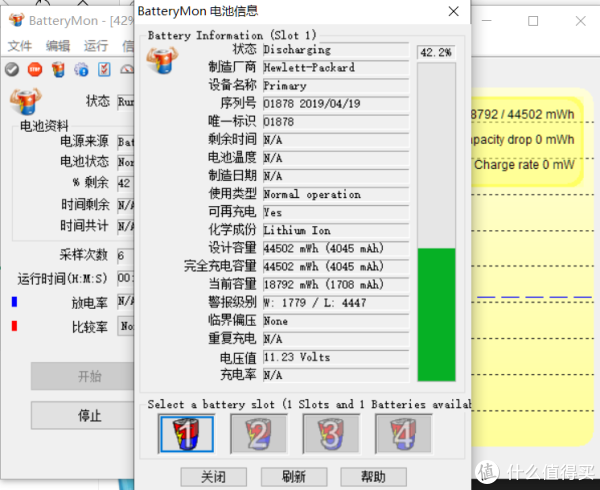
Task: Click the red STOP toolbar icon
Action: click(x=35, y=69)
